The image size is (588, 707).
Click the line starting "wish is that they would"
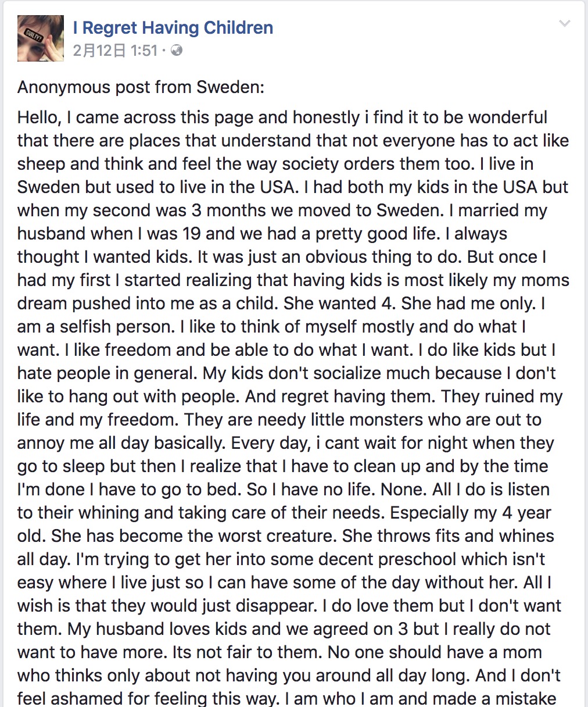tap(289, 606)
